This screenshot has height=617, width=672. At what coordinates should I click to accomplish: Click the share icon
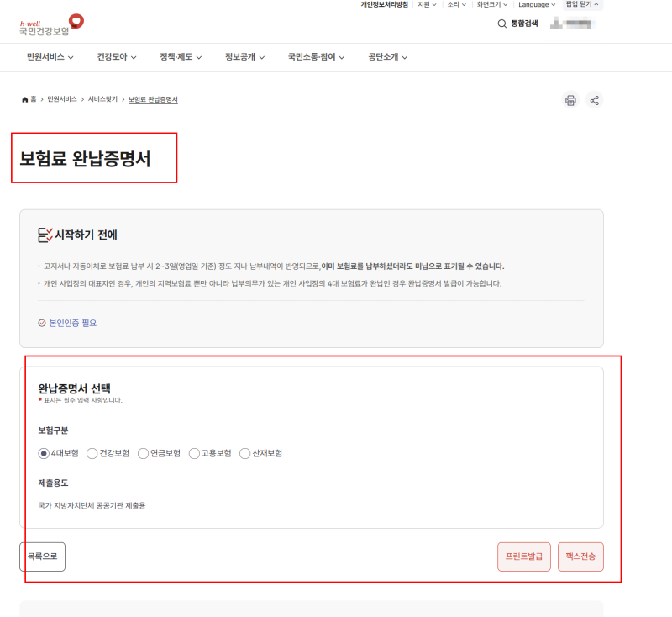595,100
